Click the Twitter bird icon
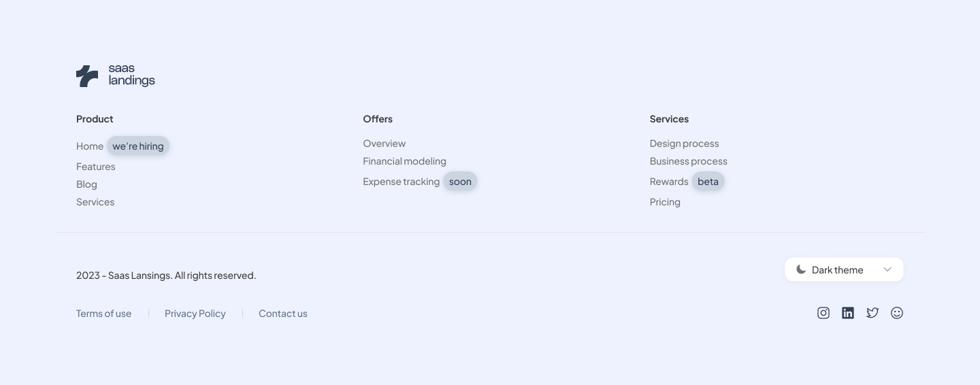Viewport: 980px width, 385px height. [x=872, y=313]
